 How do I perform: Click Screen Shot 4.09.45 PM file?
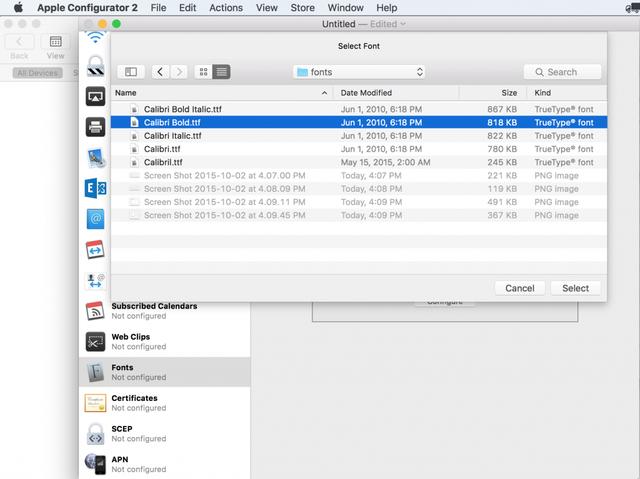[x=359, y=215]
